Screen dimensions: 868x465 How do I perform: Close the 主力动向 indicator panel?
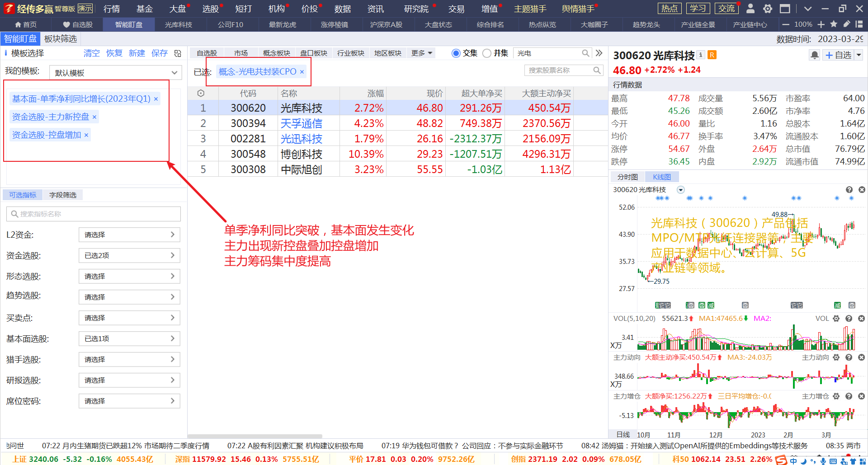pos(862,357)
